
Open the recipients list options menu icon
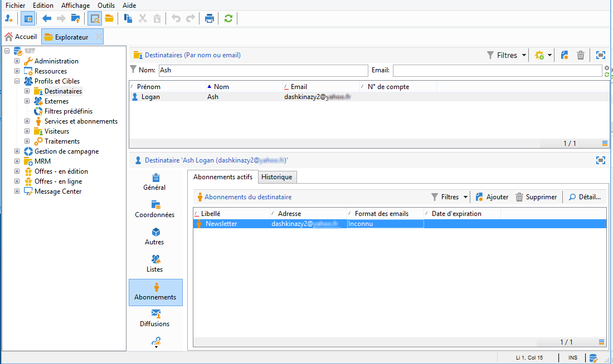605,144
